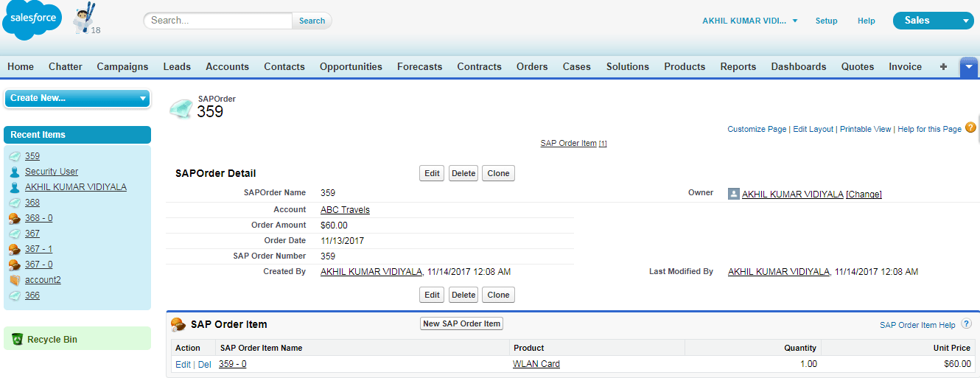Sort by the Quantity column header
Viewport: 980px width, 378px height.
click(x=799, y=348)
